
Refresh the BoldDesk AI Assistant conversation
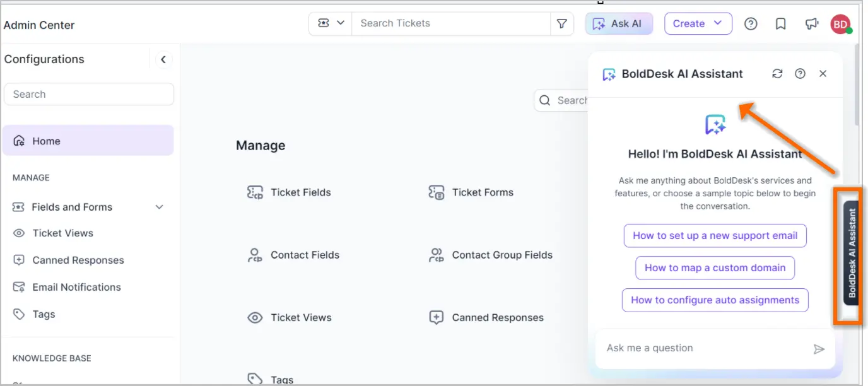click(777, 74)
